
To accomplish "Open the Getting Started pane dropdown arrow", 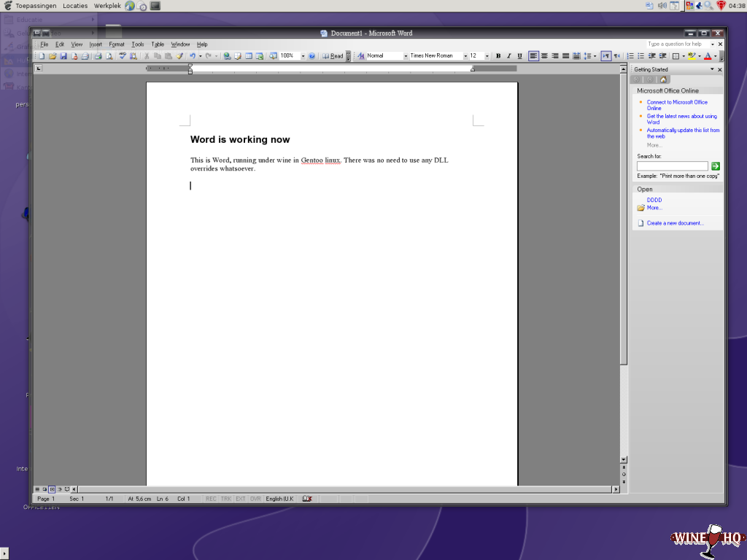I will click(x=712, y=69).
